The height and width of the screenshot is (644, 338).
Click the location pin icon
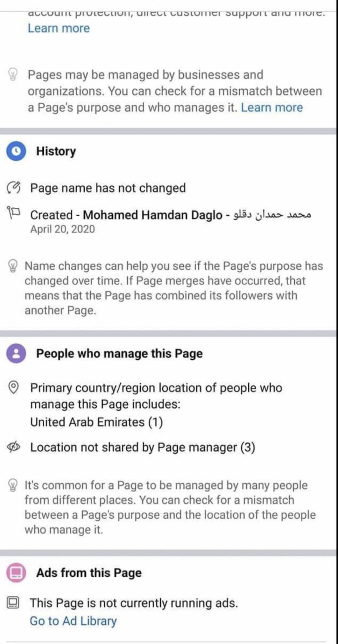coord(13,388)
